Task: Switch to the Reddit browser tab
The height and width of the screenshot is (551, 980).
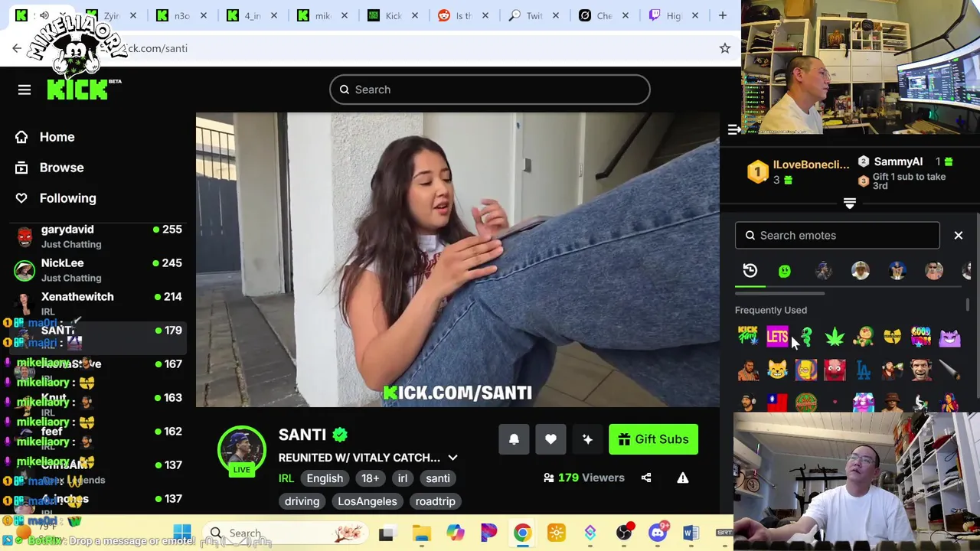Action: 463,15
